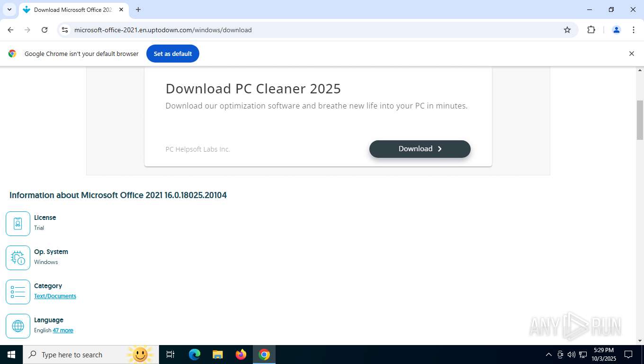Open the Extensions puzzle icon
The height and width of the screenshot is (364, 644).
(x=591, y=30)
